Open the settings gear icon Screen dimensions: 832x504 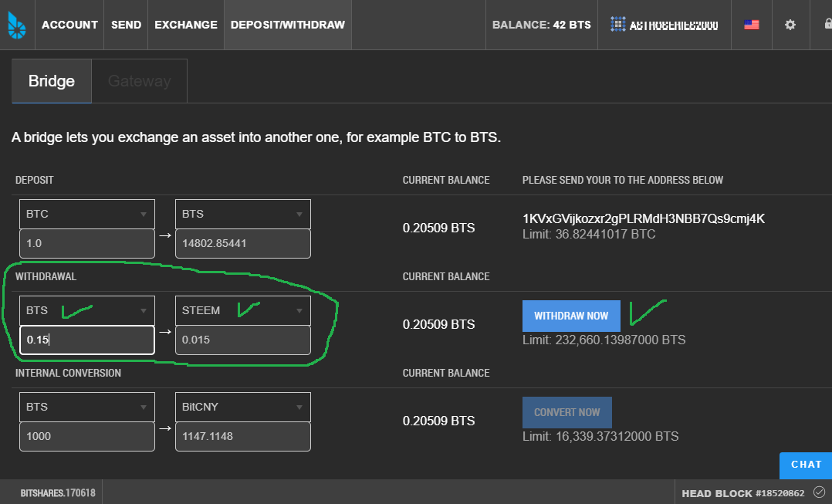tap(790, 25)
